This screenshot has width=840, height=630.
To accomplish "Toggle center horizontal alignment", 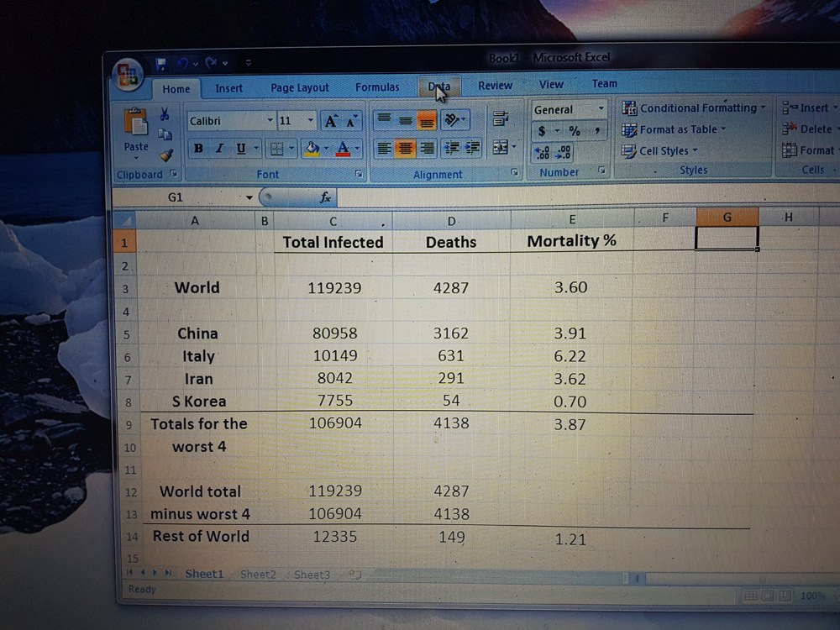I will click(406, 149).
